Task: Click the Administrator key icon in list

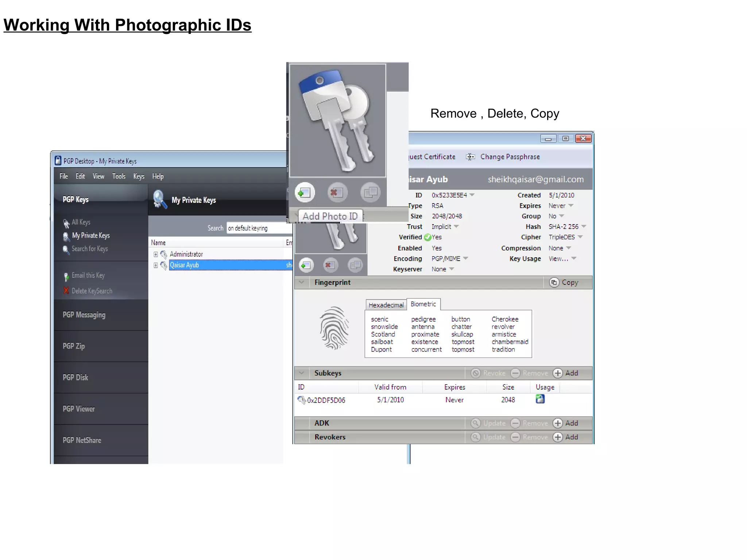Action: tap(164, 254)
